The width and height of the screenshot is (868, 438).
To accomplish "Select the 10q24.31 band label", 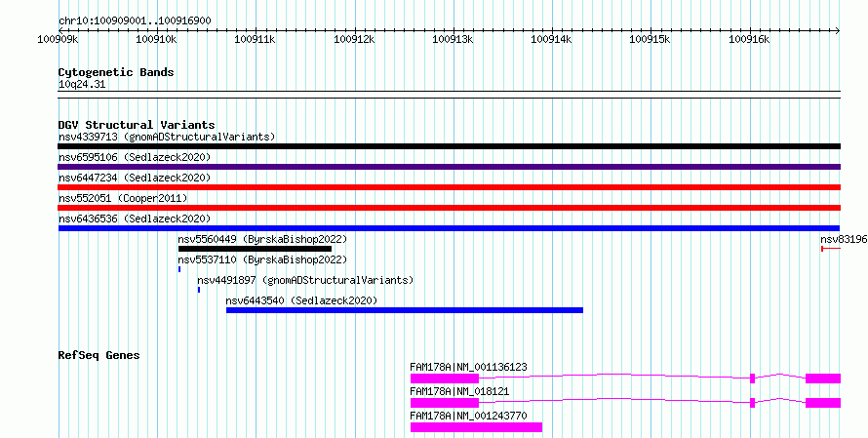I will point(82,85).
